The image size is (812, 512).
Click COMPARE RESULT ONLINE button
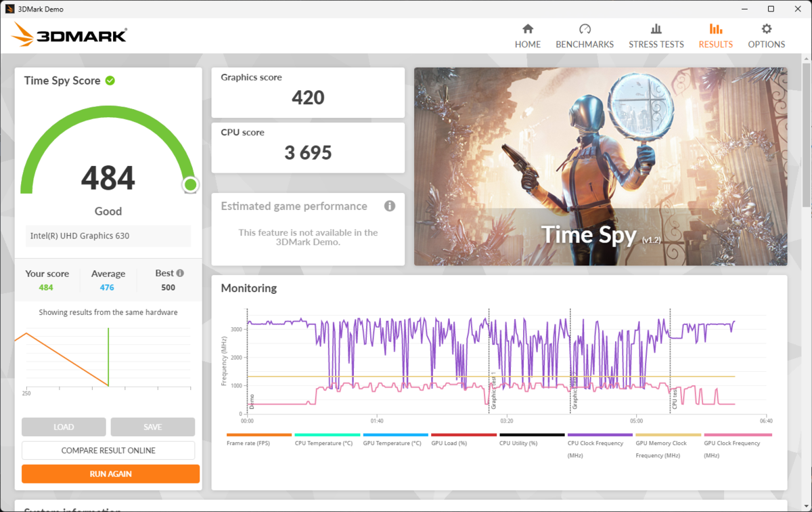(108, 450)
